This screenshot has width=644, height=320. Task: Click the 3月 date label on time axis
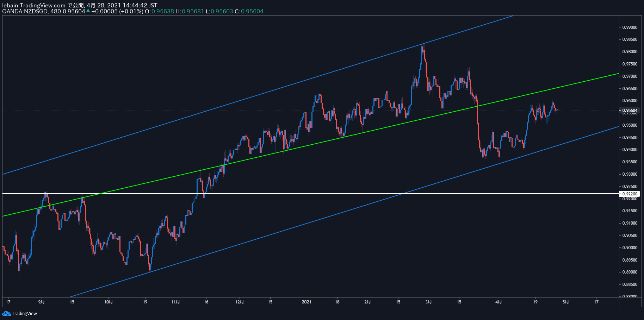(428, 302)
